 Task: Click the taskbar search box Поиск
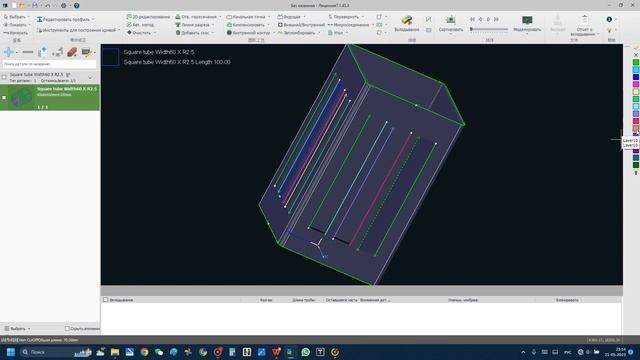[x=56, y=352]
